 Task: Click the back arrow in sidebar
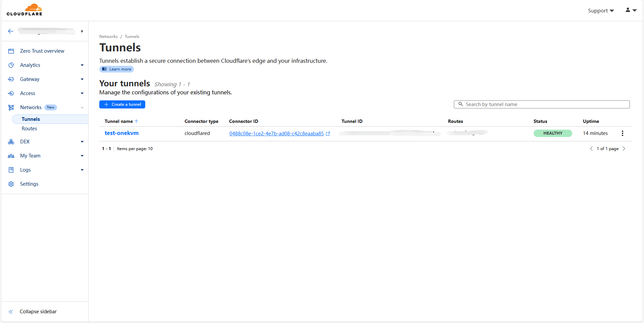[11, 31]
